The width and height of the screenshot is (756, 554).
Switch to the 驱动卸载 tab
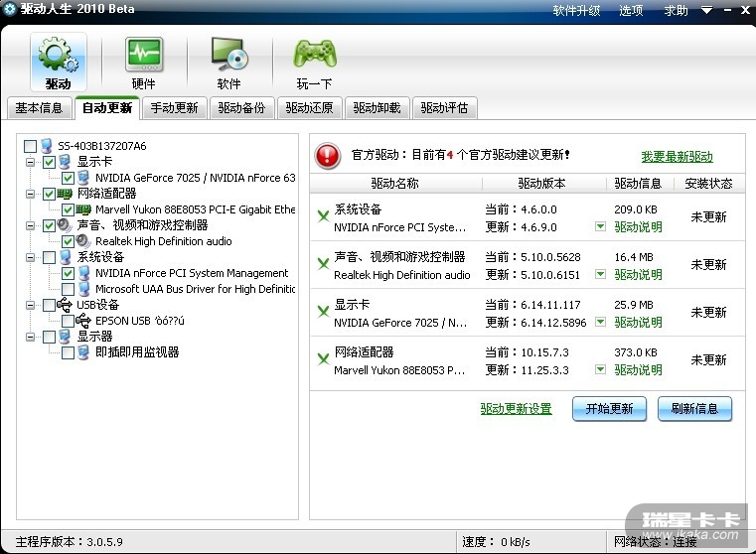[x=377, y=108]
